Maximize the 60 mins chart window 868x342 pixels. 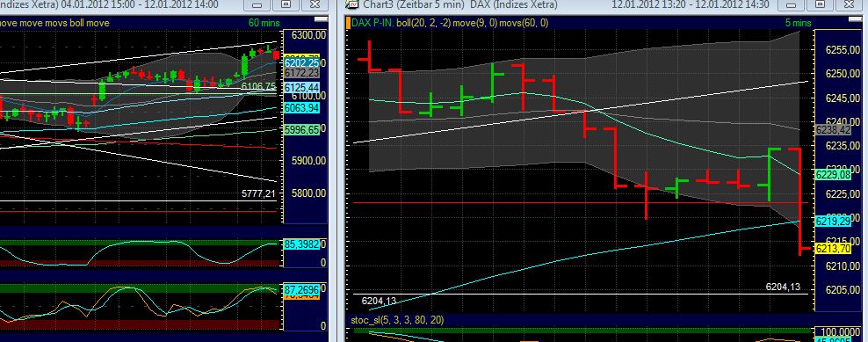pyautogui.click(x=286, y=5)
